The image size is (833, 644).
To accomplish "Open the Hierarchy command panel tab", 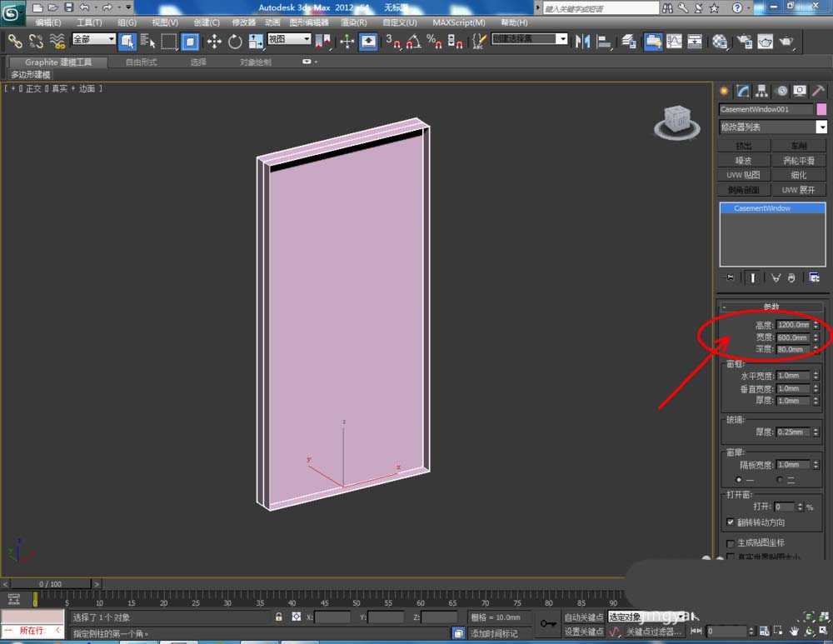I will pyautogui.click(x=761, y=91).
